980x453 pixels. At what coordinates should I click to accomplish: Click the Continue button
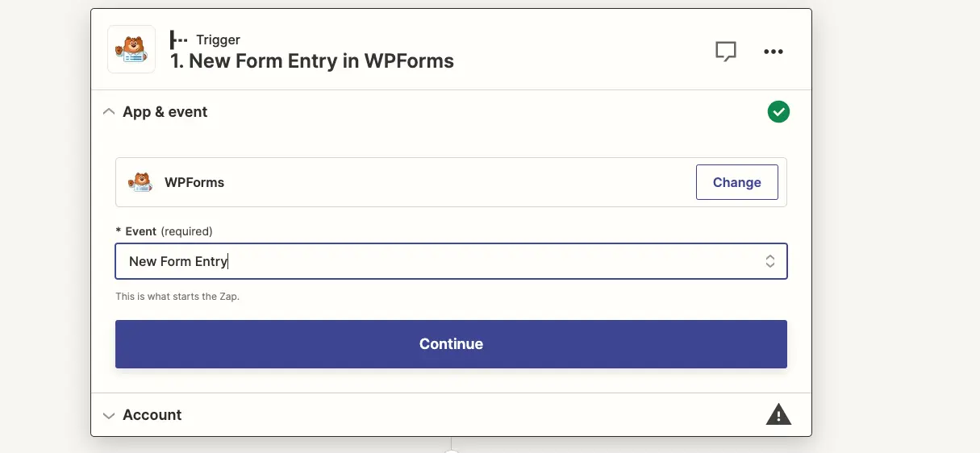[451, 344]
